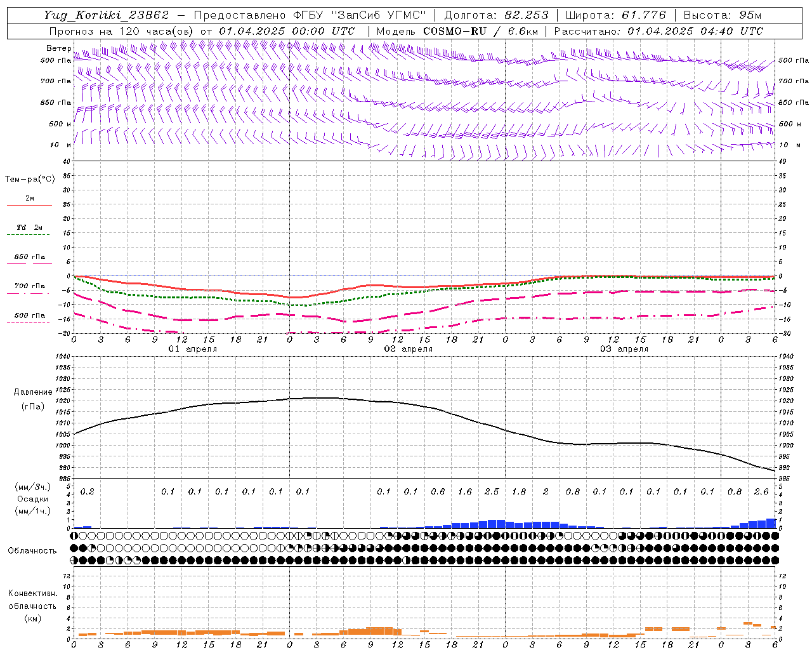Click the 02 апреля date label
Viewport: 812px width, 650px height.
click(x=408, y=349)
